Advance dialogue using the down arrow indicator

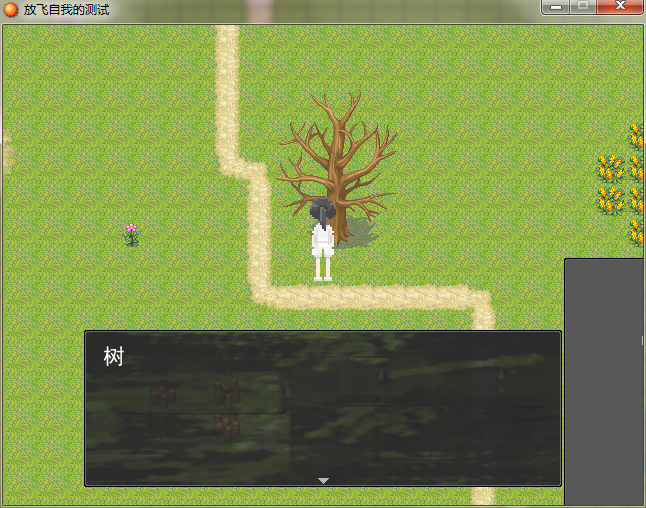323,480
